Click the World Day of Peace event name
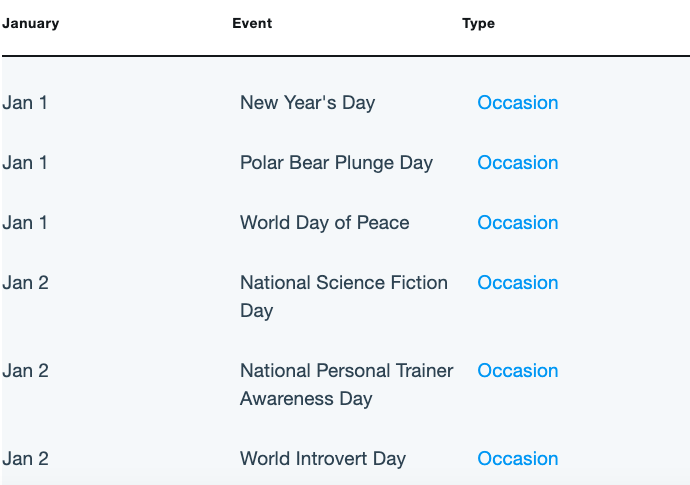The height and width of the screenshot is (485, 690). [324, 222]
